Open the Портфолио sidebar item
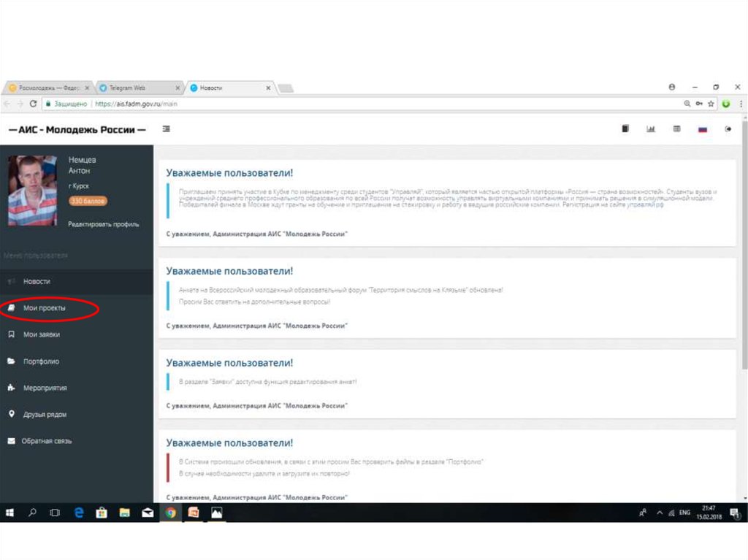This screenshot has width=748, height=560. 76,361
